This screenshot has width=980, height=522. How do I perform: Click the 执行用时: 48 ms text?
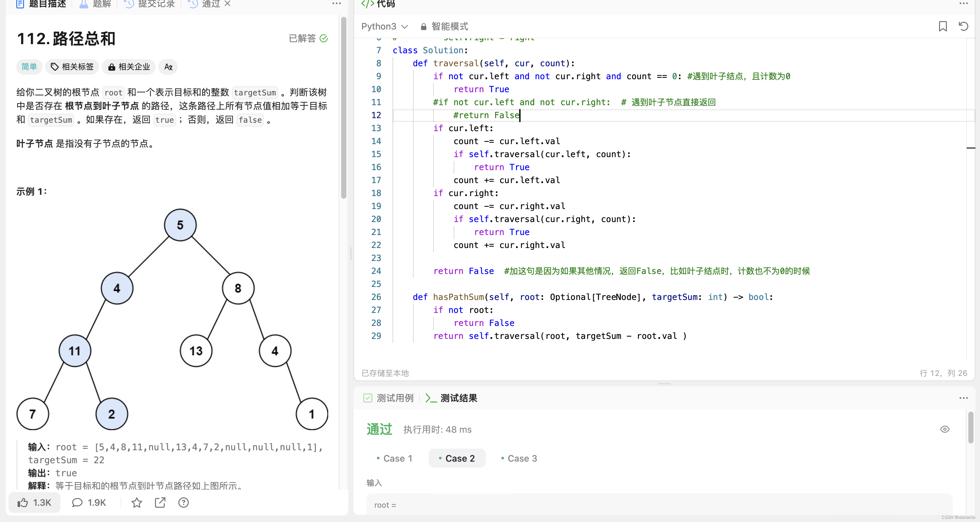point(437,429)
